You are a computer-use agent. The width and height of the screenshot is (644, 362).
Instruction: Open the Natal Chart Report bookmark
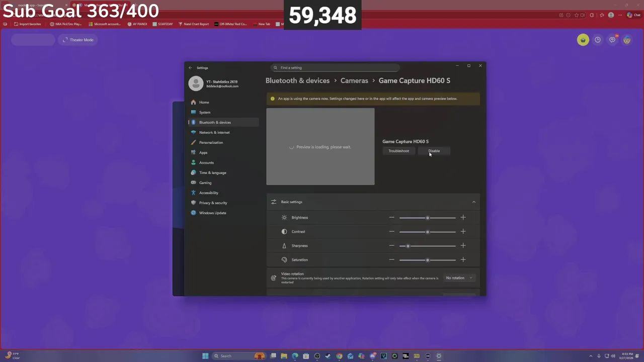click(x=194, y=24)
